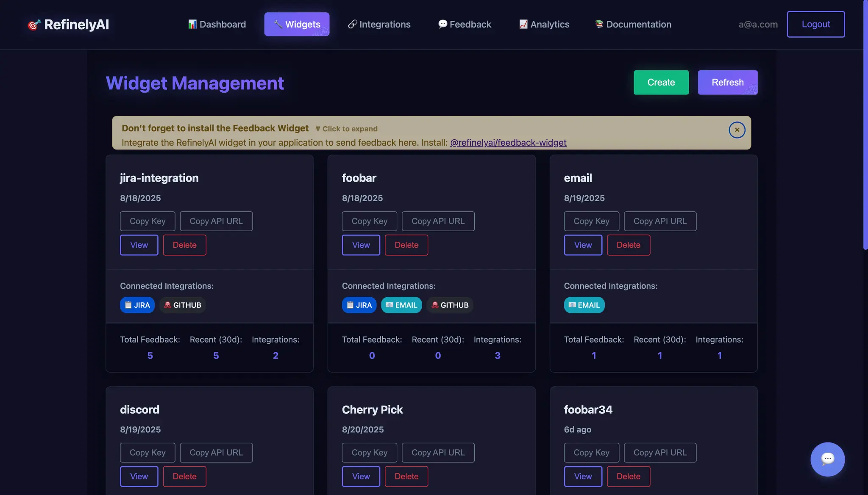Click the 'foobar' card title
The image size is (868, 495).
[x=359, y=178]
